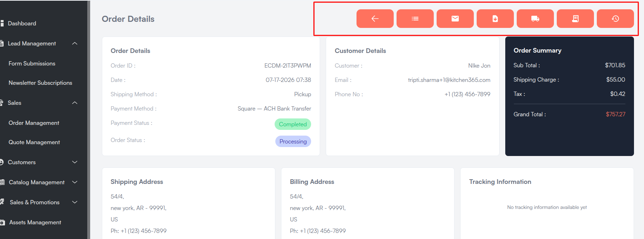The image size is (644, 239).
Task: Click the Catalog Management sidebar icon
Action: click(x=2, y=182)
